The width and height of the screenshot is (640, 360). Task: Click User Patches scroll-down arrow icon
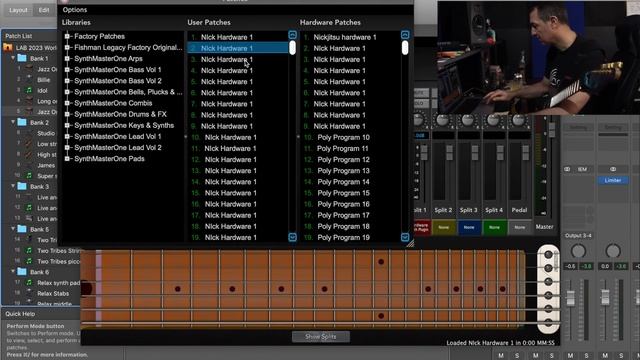(292, 237)
